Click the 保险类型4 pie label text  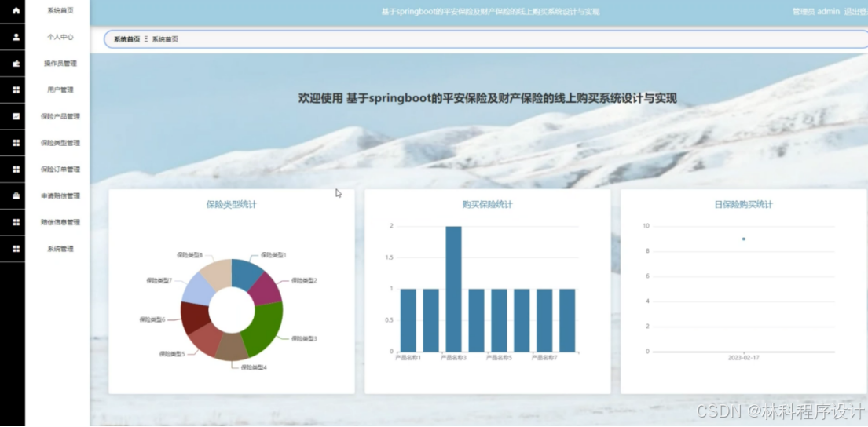[254, 367]
